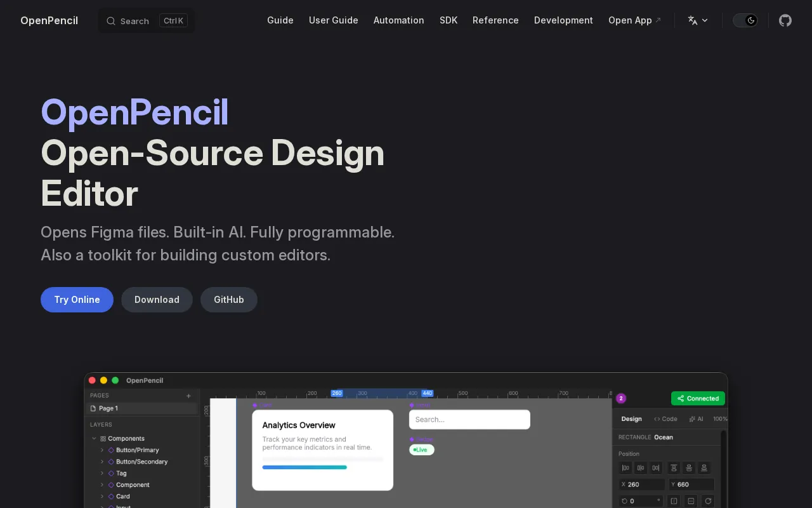This screenshot has width=812, height=508.
Task: Open the Reference nav item
Action: (x=495, y=20)
